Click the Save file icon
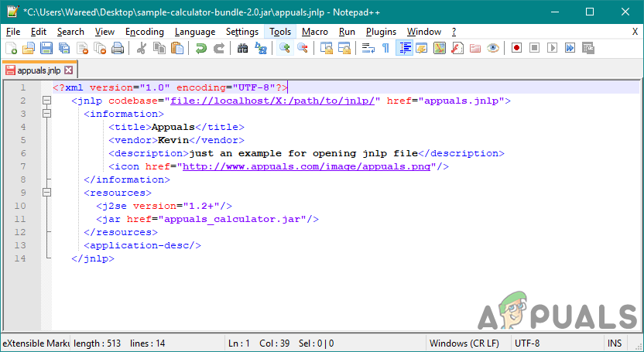 46,48
